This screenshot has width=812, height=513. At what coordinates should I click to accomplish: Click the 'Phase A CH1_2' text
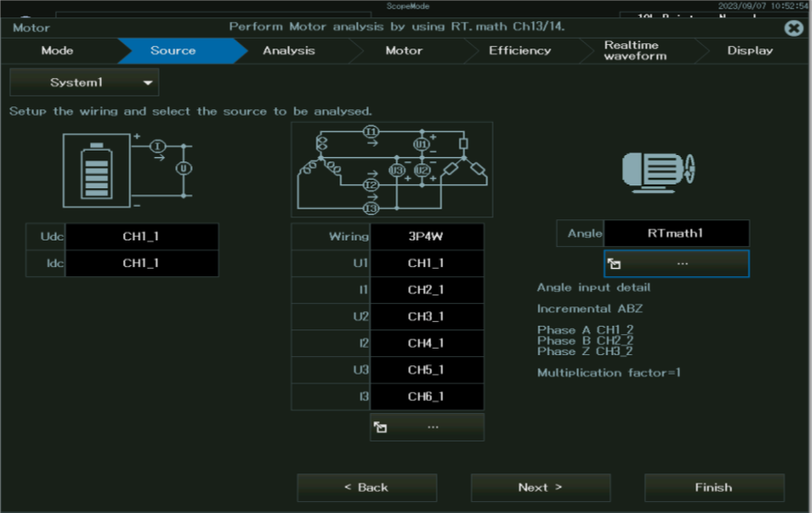[585, 330]
